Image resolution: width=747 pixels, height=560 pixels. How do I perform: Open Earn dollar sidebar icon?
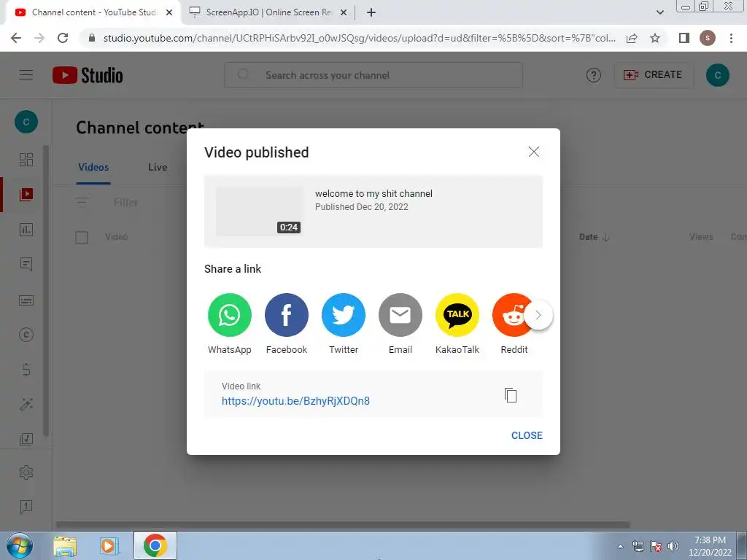click(26, 370)
